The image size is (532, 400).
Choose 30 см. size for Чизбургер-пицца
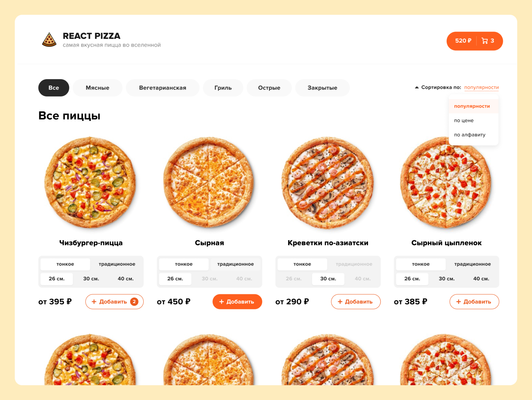coord(91,279)
